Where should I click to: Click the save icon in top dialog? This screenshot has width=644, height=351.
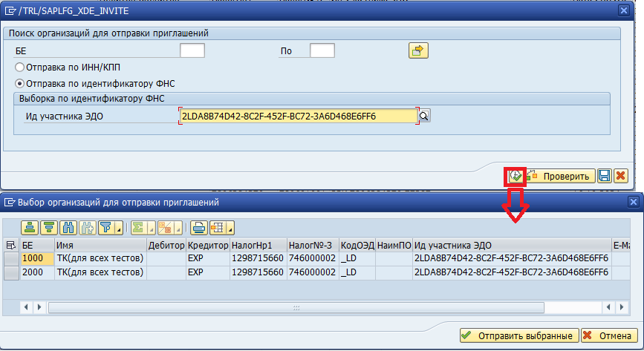point(605,176)
